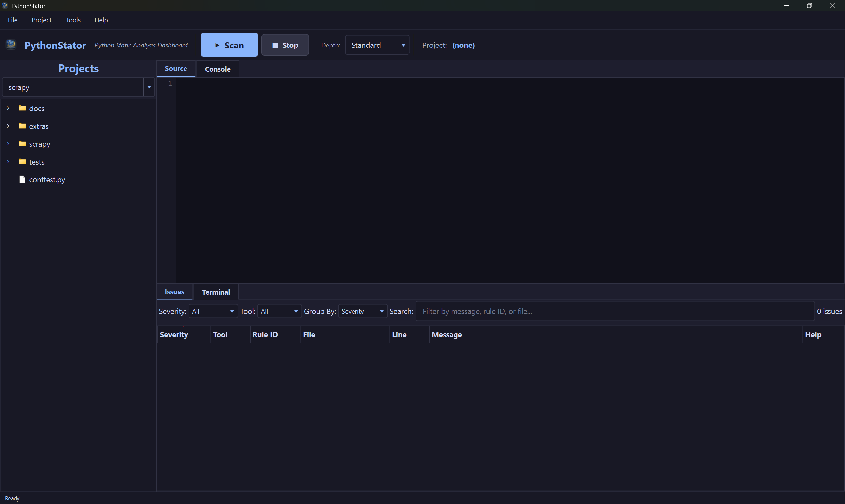Minimize the PythonStator window
Image resolution: width=845 pixels, height=504 pixels.
click(x=787, y=5)
